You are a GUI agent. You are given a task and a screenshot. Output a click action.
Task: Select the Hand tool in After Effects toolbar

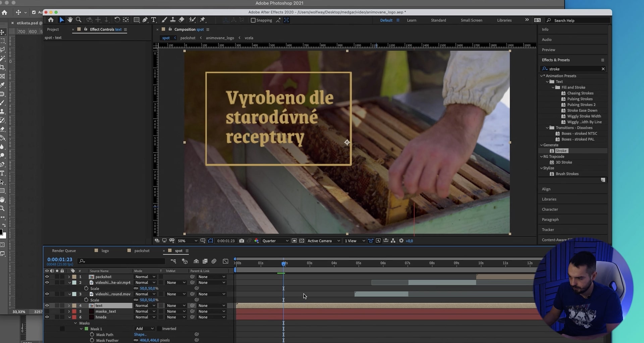[x=70, y=20]
